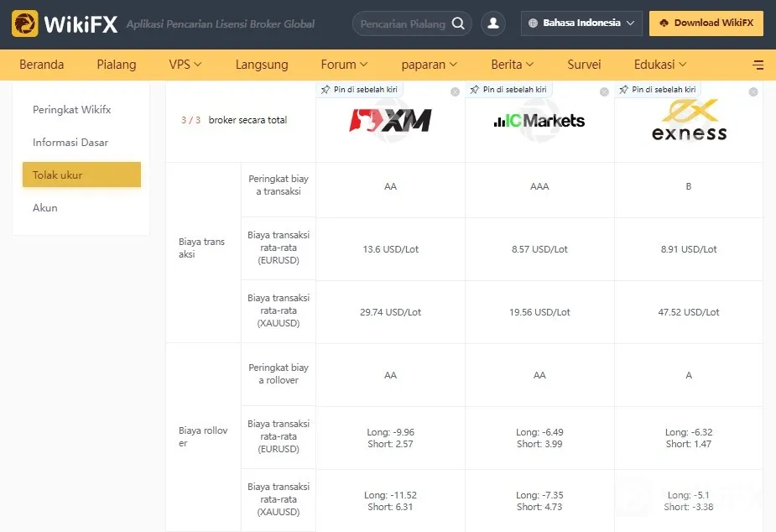Click the WikiFX logo icon
Image resolution: width=776 pixels, height=532 pixels.
pos(24,23)
